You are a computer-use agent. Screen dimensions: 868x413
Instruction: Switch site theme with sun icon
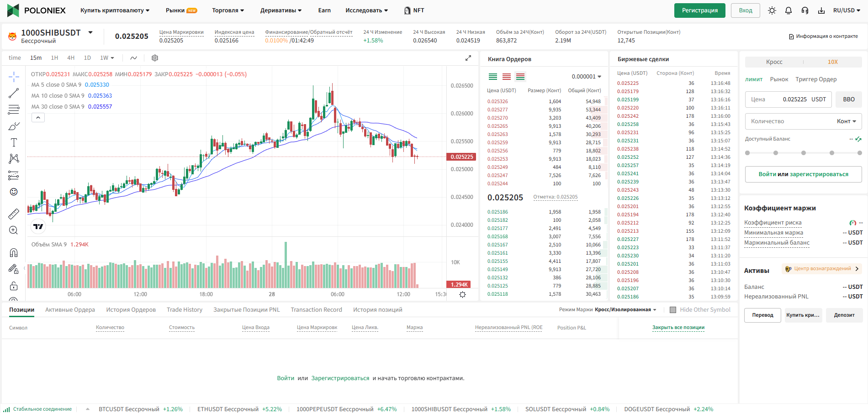coord(772,10)
